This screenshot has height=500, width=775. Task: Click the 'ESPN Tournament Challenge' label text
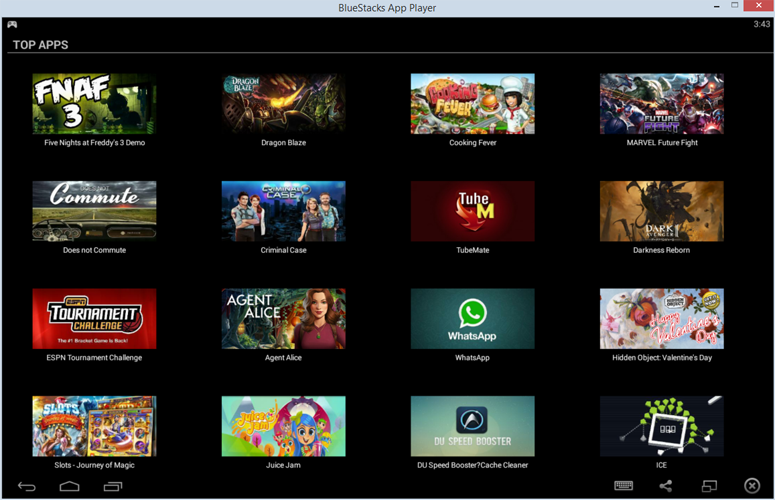[94, 358]
